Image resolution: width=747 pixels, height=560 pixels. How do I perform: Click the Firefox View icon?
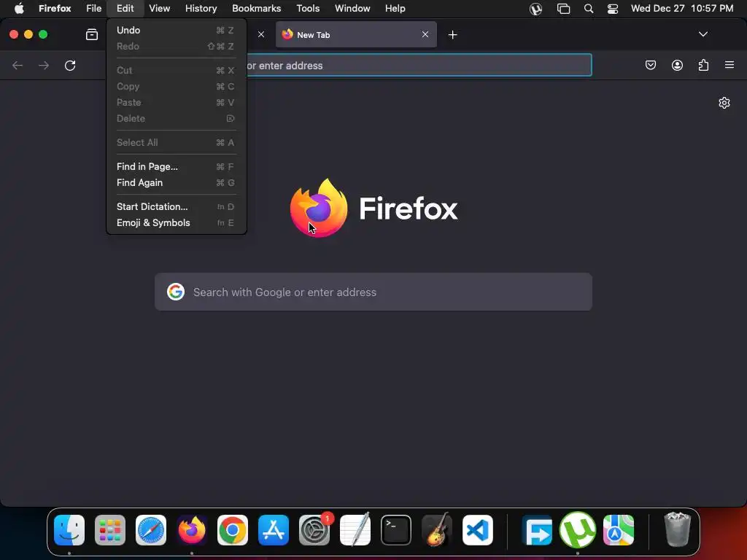[91, 34]
